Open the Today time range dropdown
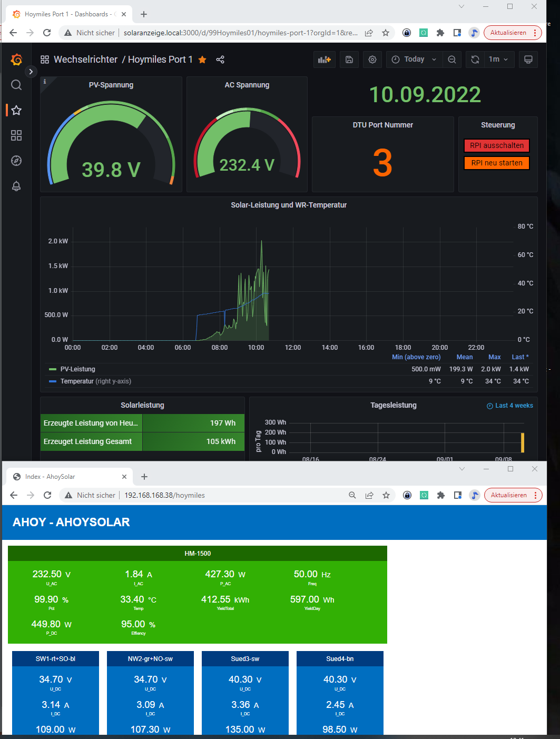560x739 pixels. click(x=414, y=60)
